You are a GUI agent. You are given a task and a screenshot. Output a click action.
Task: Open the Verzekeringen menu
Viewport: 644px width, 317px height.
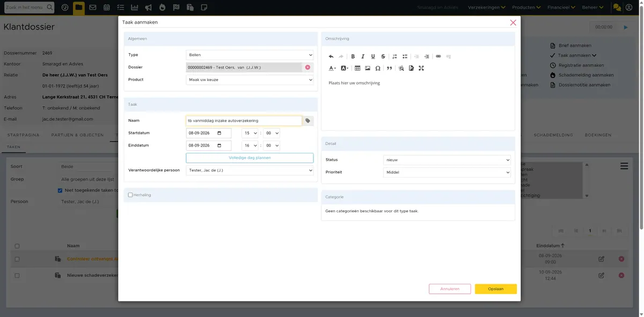pos(487,8)
